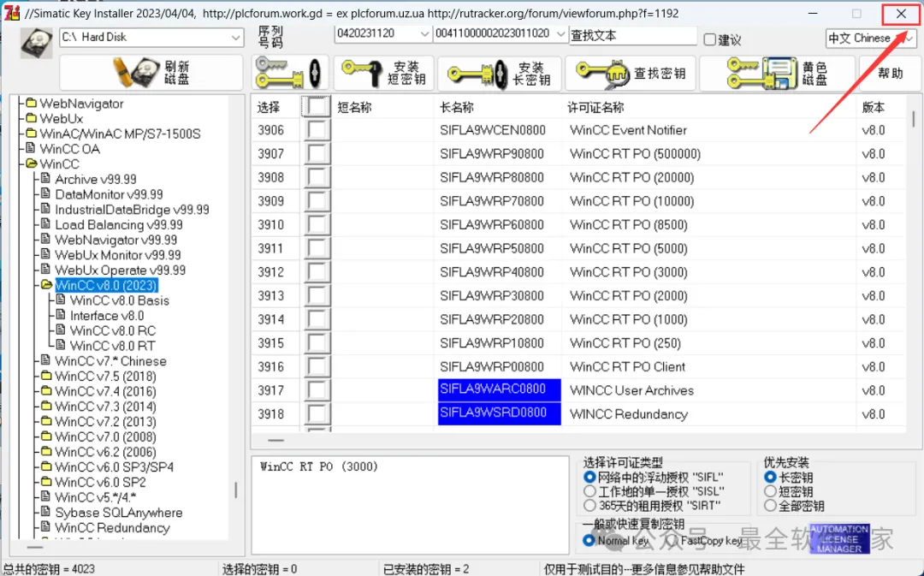
Task: Select Archive v99.99 tree item
Action: [x=96, y=179]
